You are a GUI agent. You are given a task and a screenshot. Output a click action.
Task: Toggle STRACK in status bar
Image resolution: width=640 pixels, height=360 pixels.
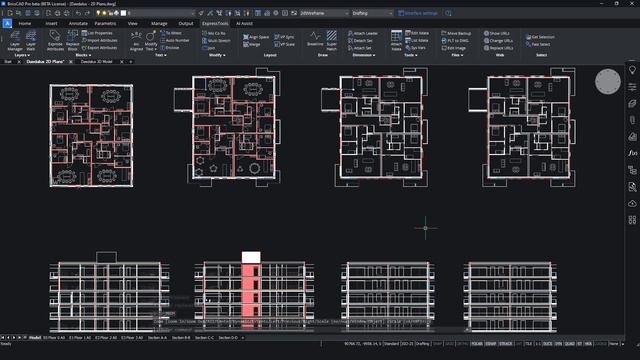[506, 344]
